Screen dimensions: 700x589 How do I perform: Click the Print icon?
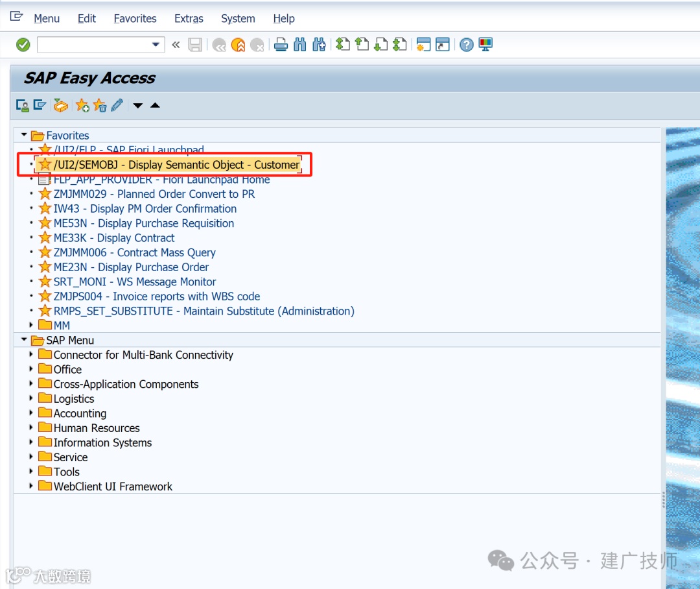pyautogui.click(x=281, y=45)
